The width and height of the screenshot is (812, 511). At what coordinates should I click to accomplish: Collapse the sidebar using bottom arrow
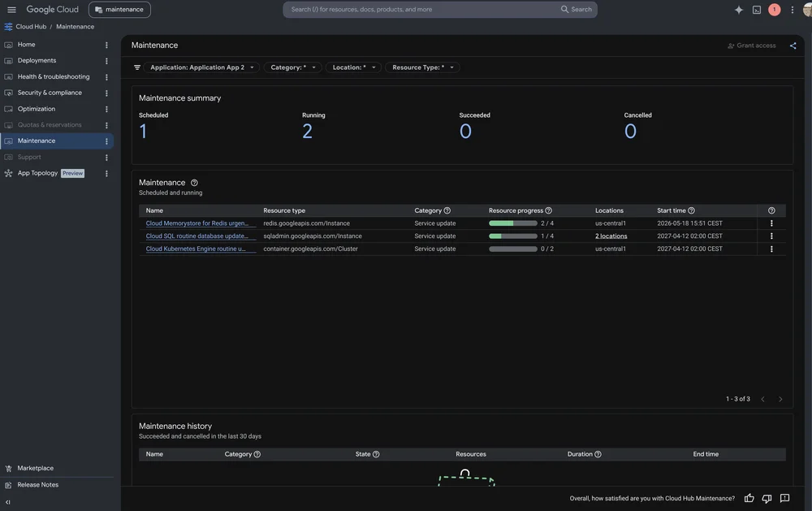(x=8, y=502)
